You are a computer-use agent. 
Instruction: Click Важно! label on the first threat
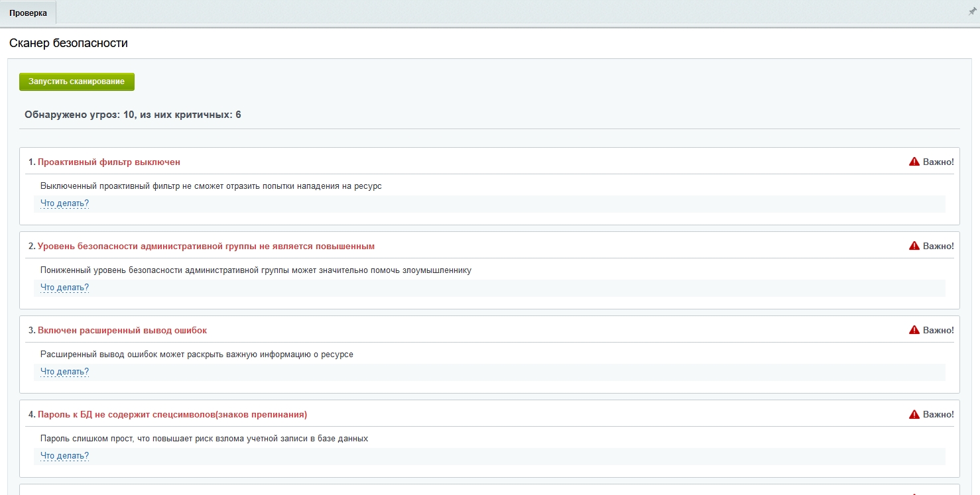pyautogui.click(x=938, y=162)
